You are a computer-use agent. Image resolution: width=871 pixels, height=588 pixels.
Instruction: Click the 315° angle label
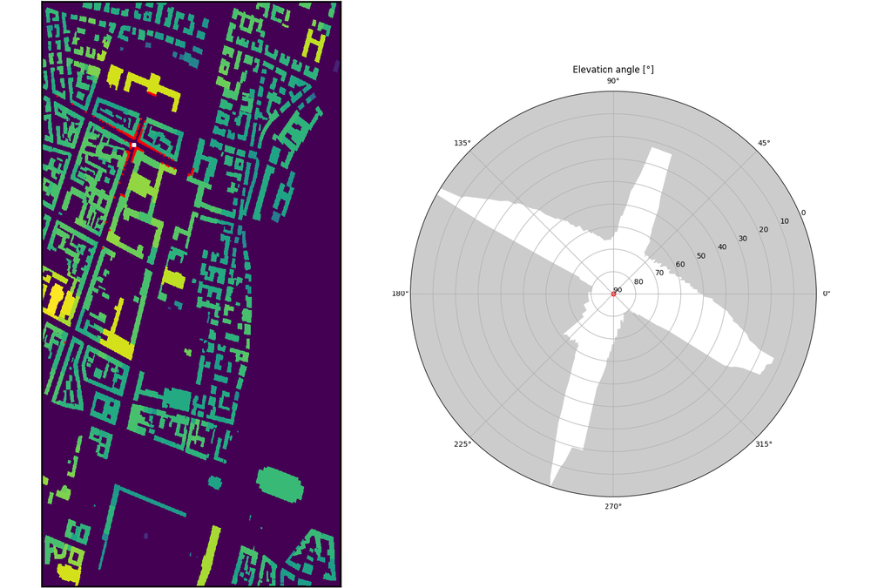(x=763, y=444)
